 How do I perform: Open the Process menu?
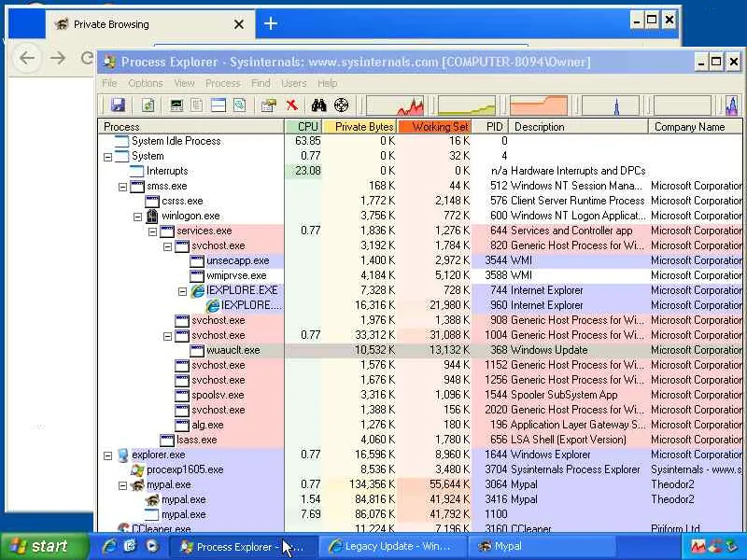222,83
